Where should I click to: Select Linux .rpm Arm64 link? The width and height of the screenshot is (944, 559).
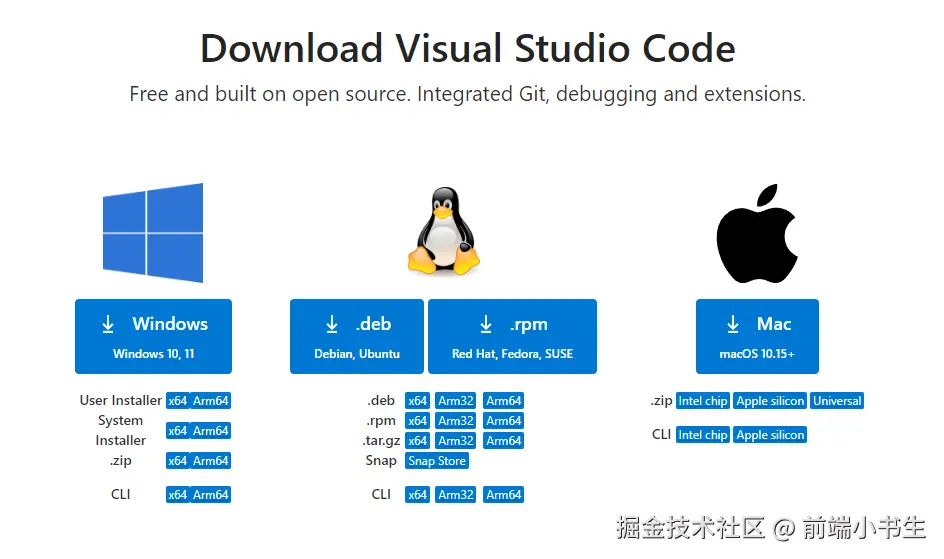[503, 421]
